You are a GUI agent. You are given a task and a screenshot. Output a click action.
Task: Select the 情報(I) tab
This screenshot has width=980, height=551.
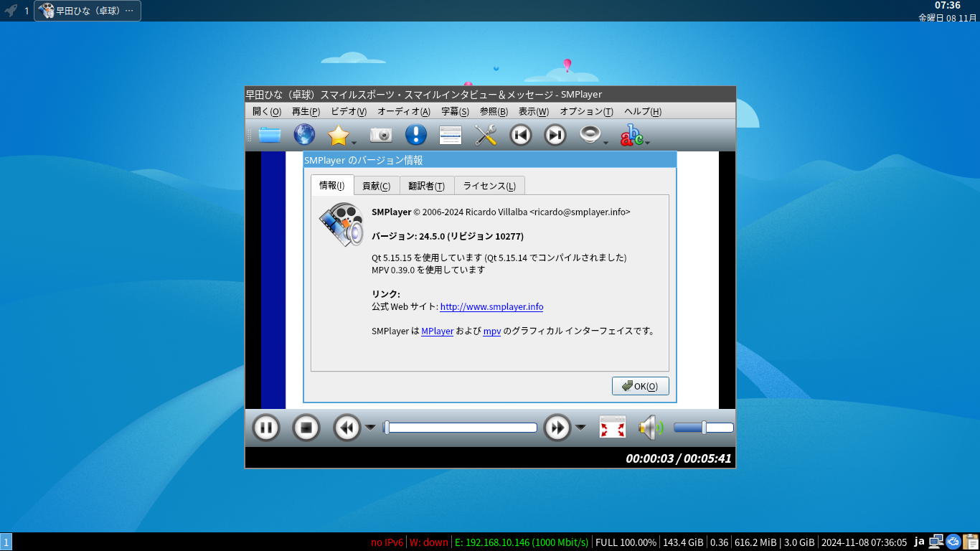pyautogui.click(x=332, y=185)
